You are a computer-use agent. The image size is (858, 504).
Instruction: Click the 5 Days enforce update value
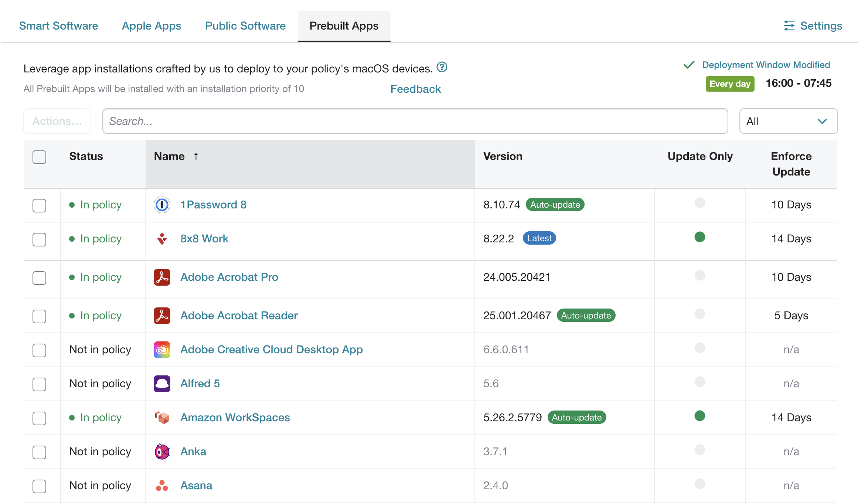click(791, 316)
